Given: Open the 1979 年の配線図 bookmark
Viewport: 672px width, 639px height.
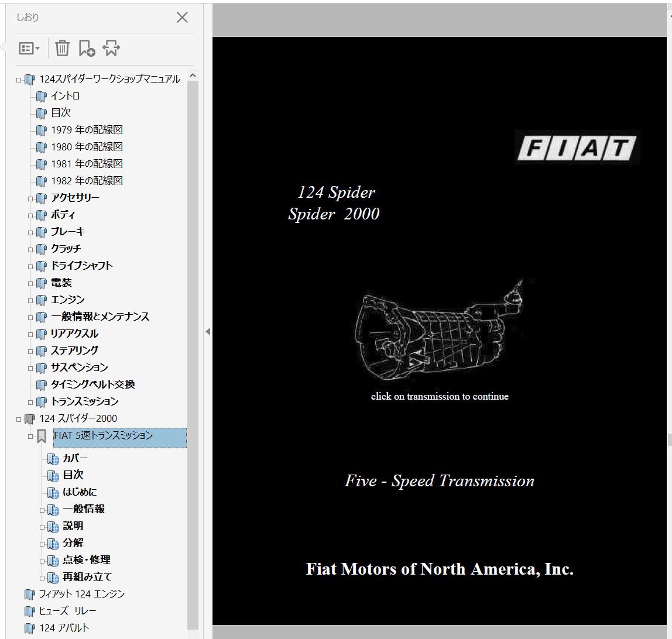Looking at the screenshot, I should (87, 130).
